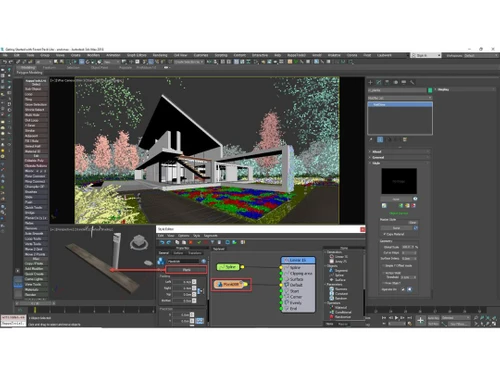Open the Graph Editors menu
Screen dimensions: 500x375
click(x=137, y=55)
